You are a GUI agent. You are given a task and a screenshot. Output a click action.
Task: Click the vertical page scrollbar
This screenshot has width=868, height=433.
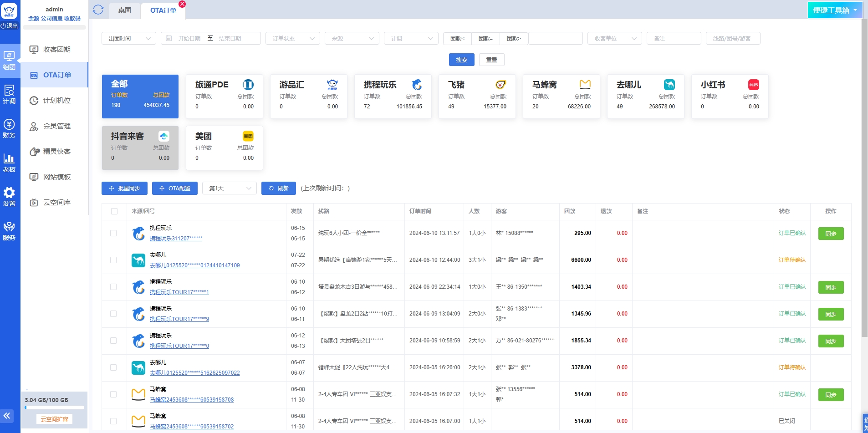point(864,178)
